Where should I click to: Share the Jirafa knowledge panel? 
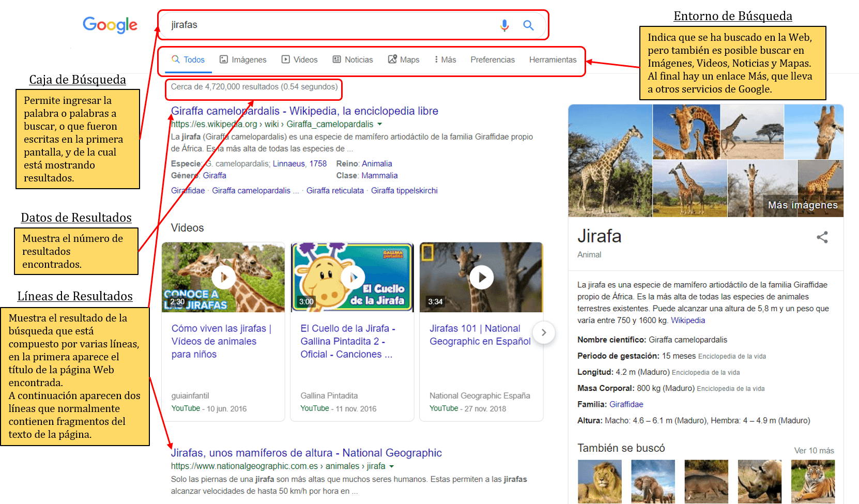click(x=822, y=237)
